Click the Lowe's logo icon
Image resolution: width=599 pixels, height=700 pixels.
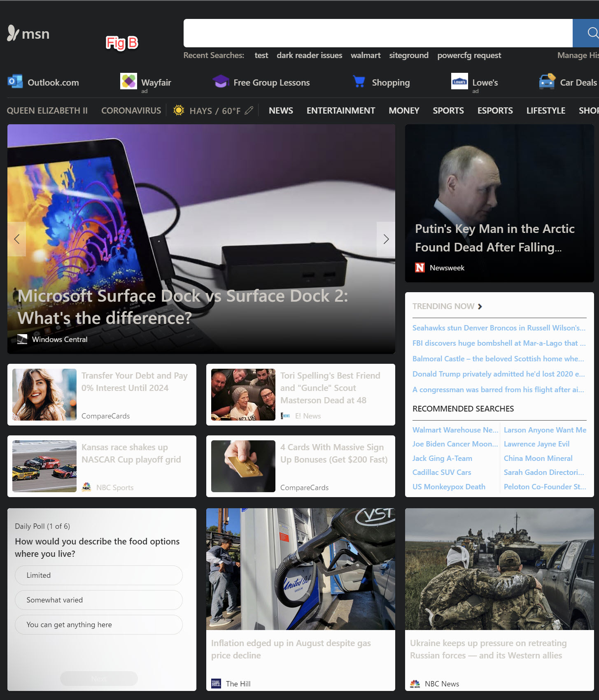[x=459, y=81]
